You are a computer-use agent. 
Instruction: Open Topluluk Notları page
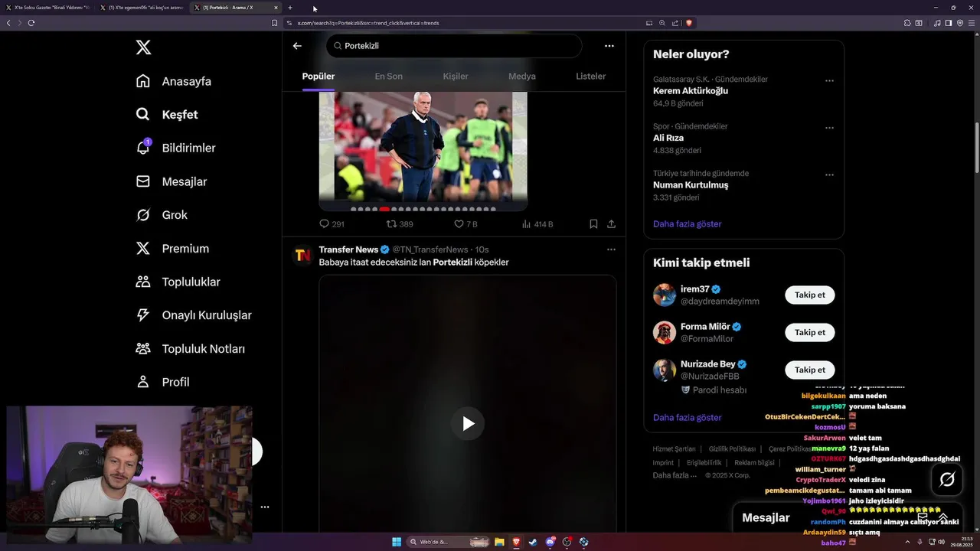[191, 349]
